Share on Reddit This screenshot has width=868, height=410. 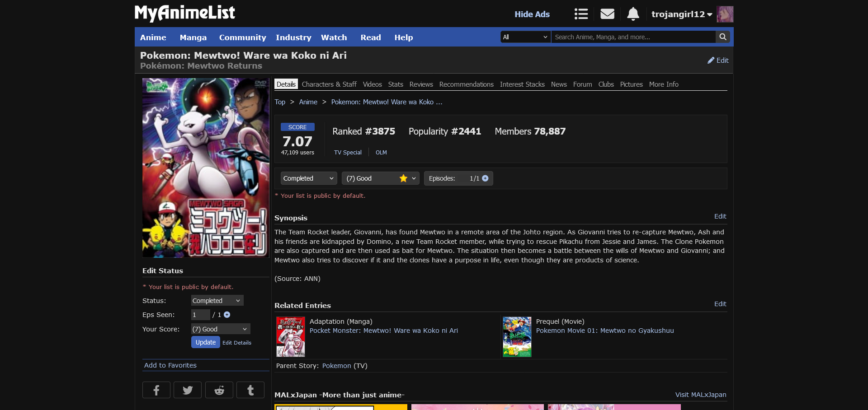click(x=219, y=390)
